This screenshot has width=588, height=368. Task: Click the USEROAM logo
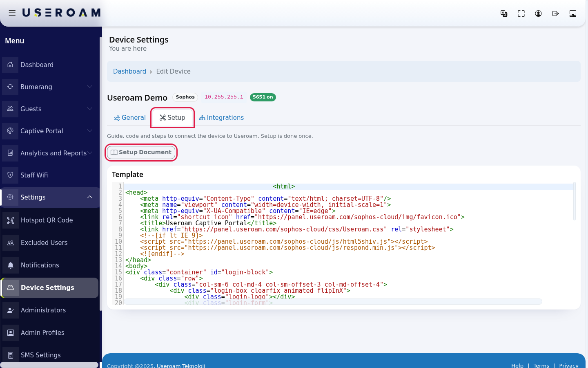click(x=61, y=13)
